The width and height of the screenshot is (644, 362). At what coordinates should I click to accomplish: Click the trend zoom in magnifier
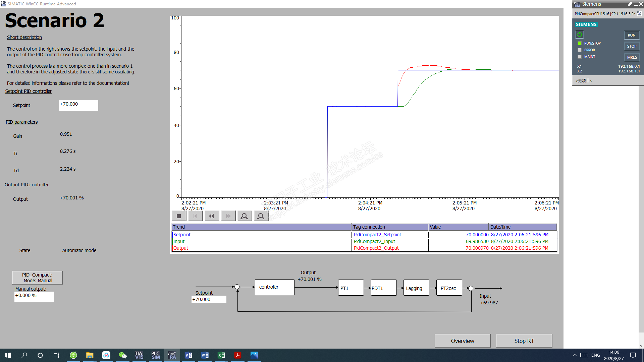point(245,216)
